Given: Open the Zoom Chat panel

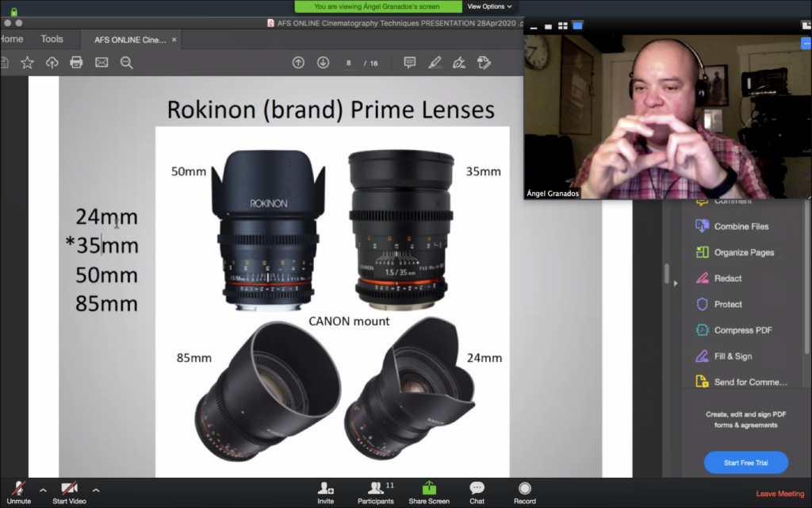Looking at the screenshot, I should (477, 493).
